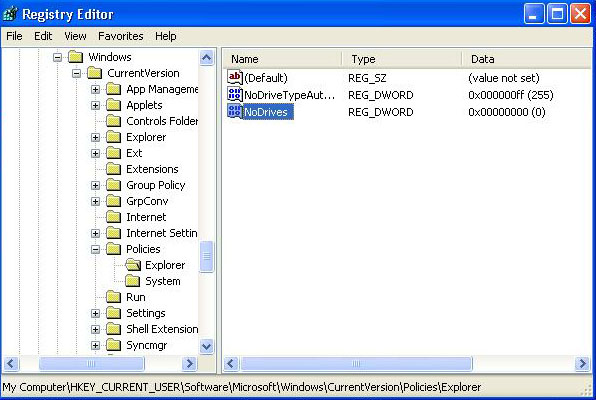Expand the App Management key
This screenshot has height=400, width=596.
coord(95,89)
